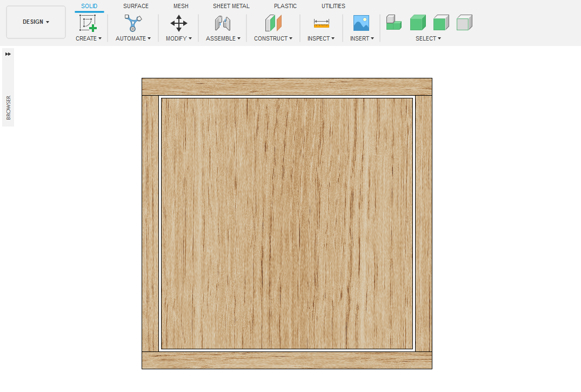Expand the MODIFY dropdown menu
The height and width of the screenshot is (392, 581).
point(179,38)
